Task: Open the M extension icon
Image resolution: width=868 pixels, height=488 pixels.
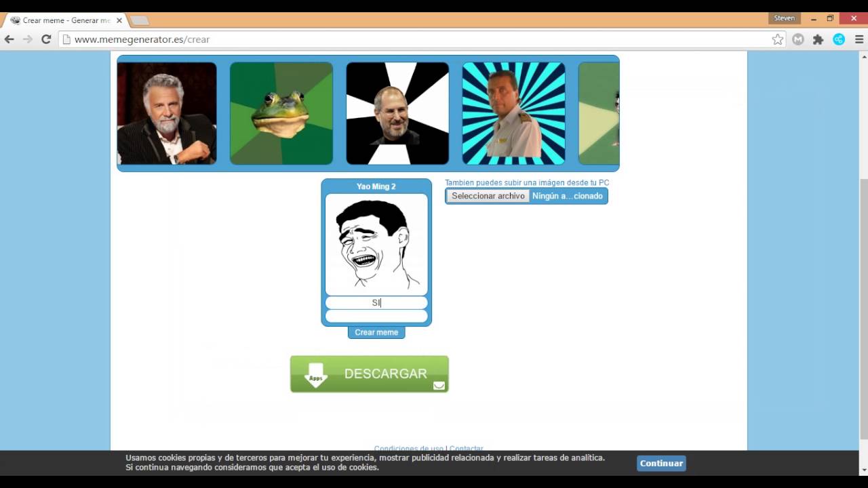Action: (798, 39)
